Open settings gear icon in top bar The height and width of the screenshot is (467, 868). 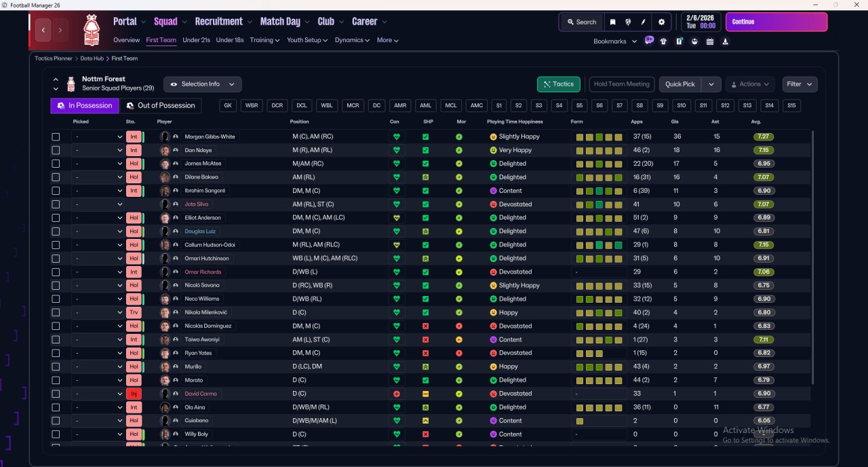[x=662, y=22]
